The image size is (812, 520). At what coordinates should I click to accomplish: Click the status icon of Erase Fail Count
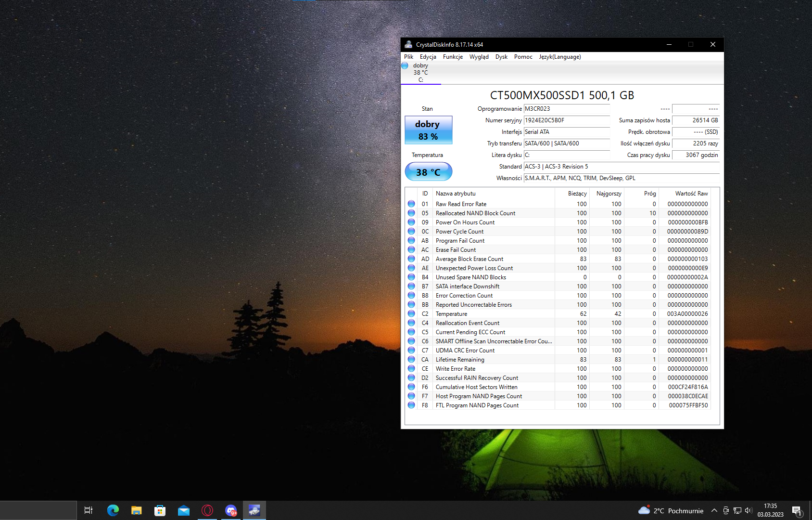[411, 249]
